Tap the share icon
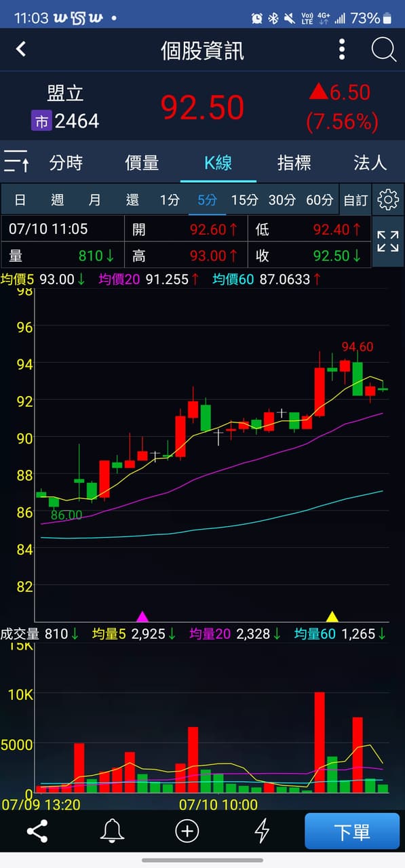Viewport: 405px width, 868px height. point(37,831)
